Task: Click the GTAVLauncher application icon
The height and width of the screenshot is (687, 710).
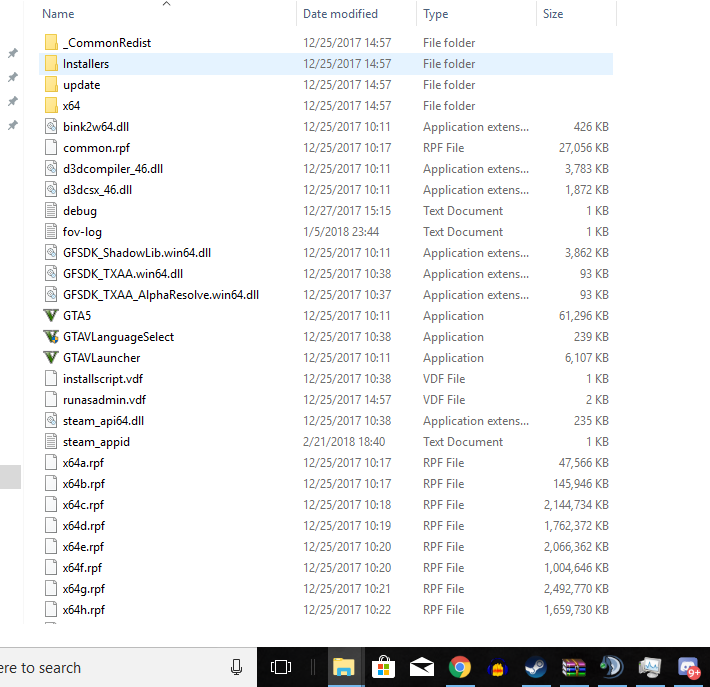Action: click(51, 358)
